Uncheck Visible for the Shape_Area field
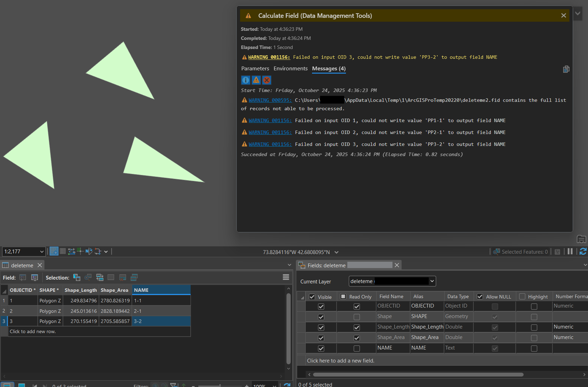The width and height of the screenshot is (588, 387). (321, 338)
